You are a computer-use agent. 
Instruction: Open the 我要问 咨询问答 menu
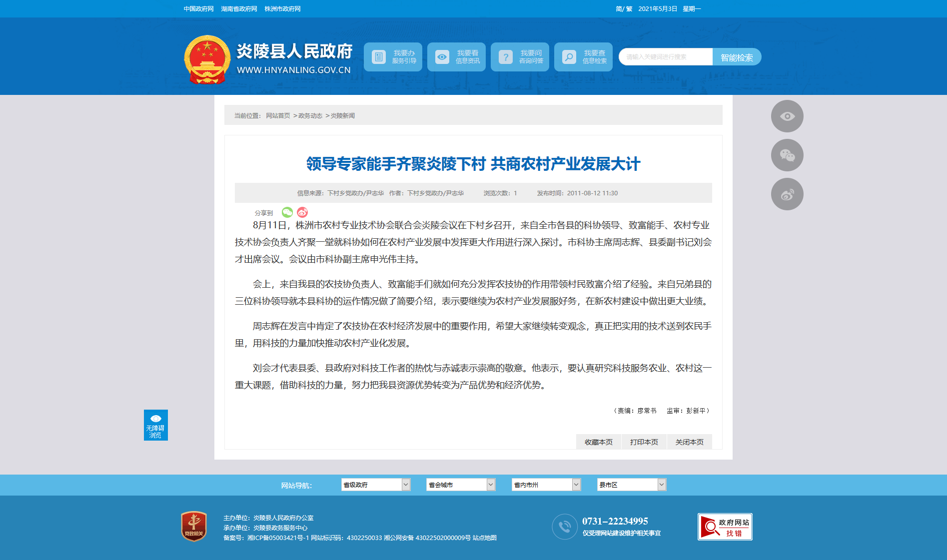point(520,57)
